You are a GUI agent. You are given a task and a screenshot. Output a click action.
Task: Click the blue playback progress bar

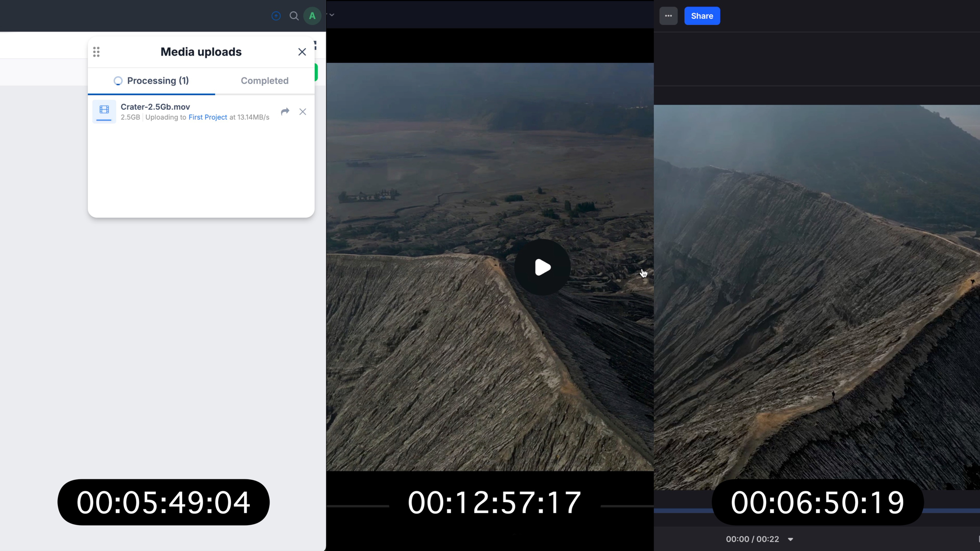pos(682,510)
